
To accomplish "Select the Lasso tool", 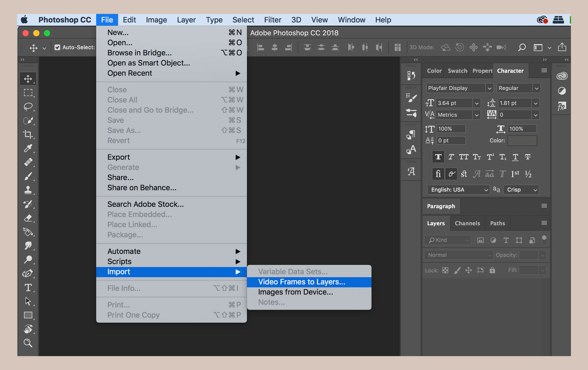I will click(x=29, y=106).
